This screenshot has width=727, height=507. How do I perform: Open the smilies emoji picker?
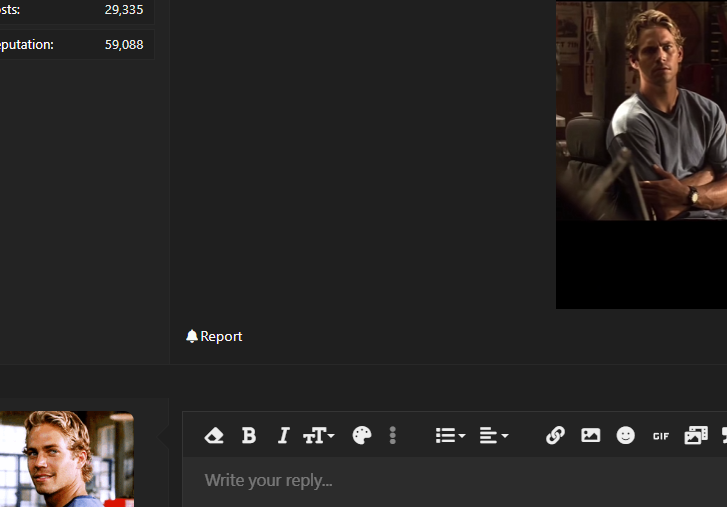(x=625, y=436)
